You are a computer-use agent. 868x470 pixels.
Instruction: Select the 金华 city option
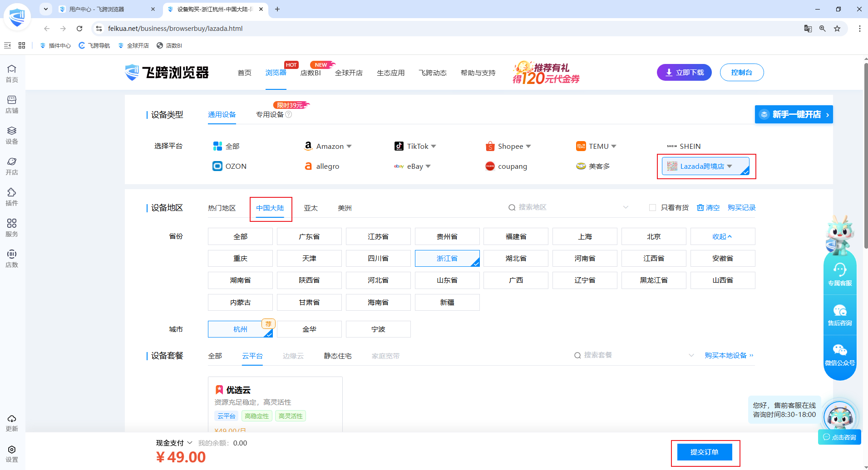309,329
